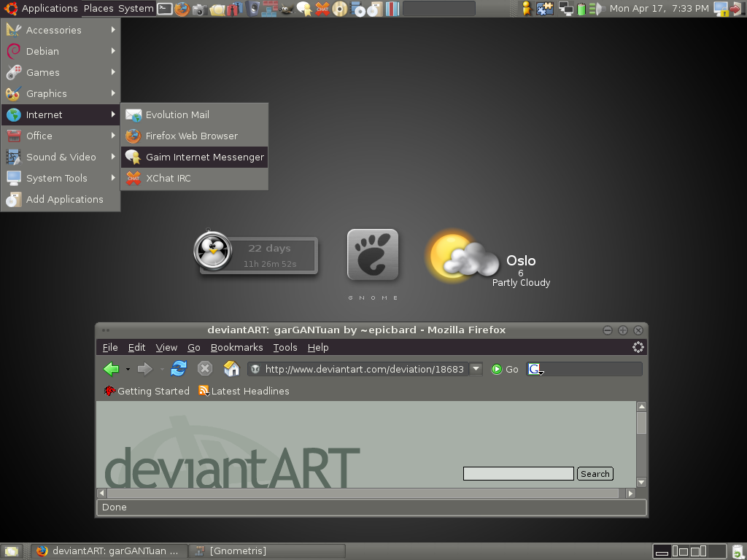Open the Places menu
Screen dimensions: 747x560
tap(98, 9)
